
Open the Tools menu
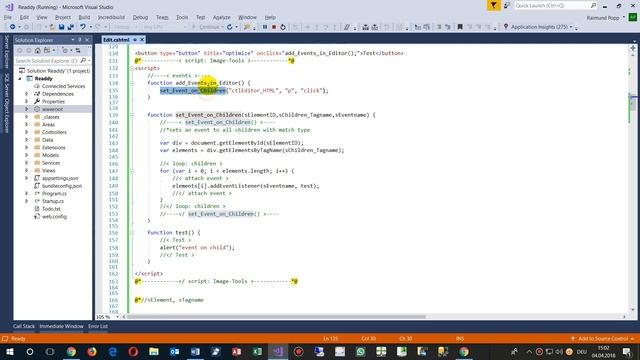pos(182,18)
